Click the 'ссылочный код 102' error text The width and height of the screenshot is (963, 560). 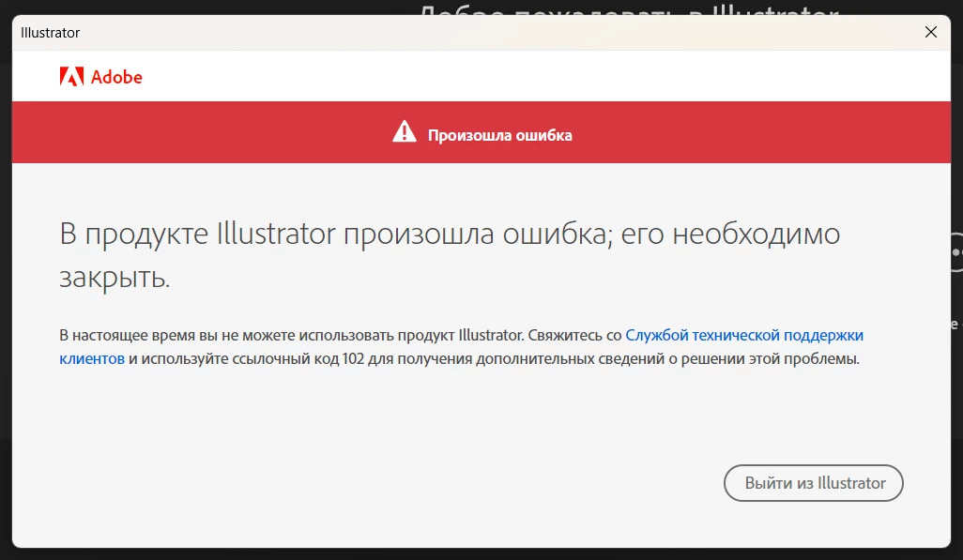[298, 358]
